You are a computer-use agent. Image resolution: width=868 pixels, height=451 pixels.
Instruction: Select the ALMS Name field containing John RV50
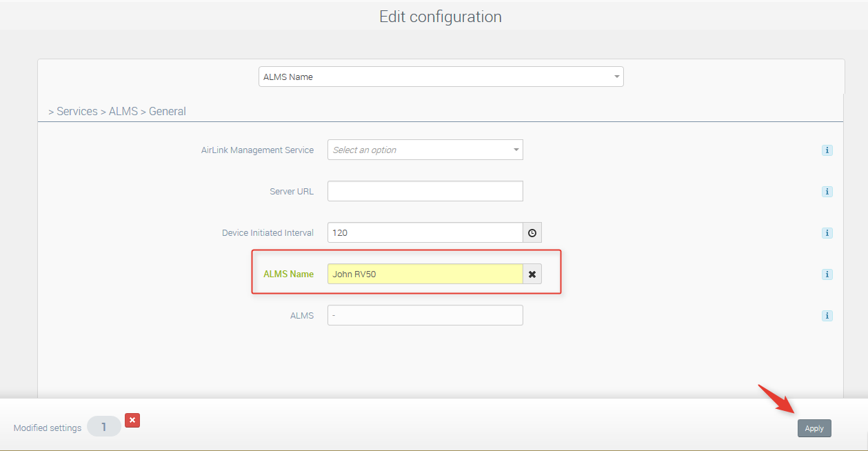(425, 274)
